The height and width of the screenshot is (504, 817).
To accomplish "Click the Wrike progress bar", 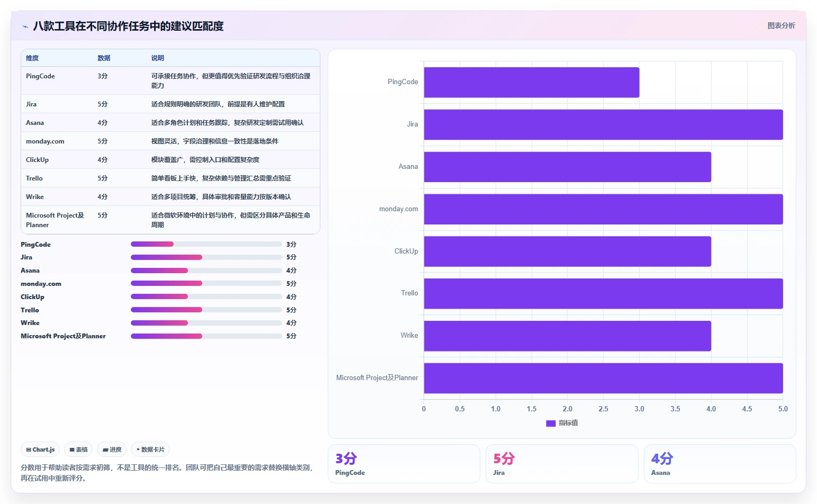I will pos(207,323).
